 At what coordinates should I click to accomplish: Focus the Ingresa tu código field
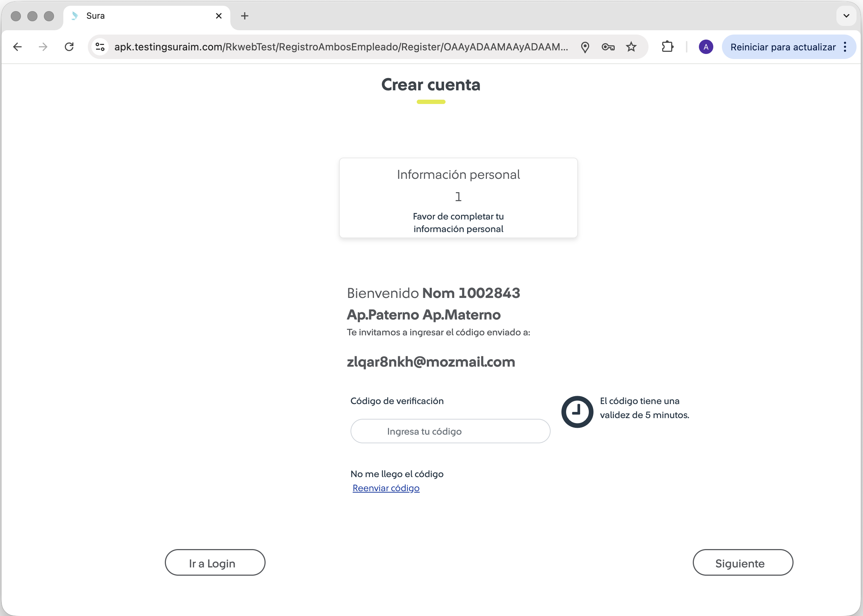pos(450,431)
